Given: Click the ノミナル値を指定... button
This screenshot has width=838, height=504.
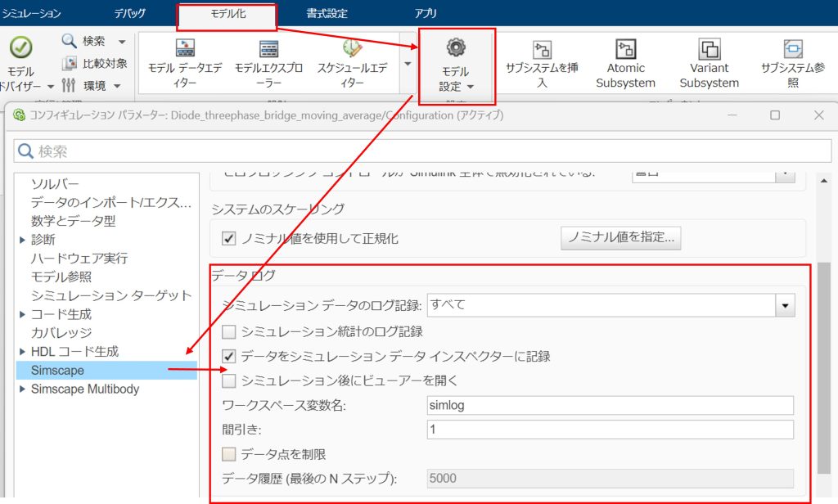Looking at the screenshot, I should click(x=621, y=238).
